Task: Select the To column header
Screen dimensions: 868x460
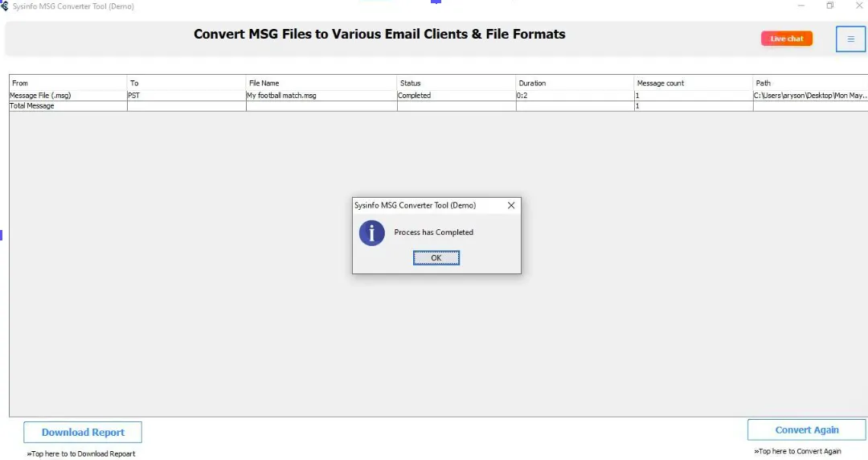Action: pyautogui.click(x=186, y=83)
